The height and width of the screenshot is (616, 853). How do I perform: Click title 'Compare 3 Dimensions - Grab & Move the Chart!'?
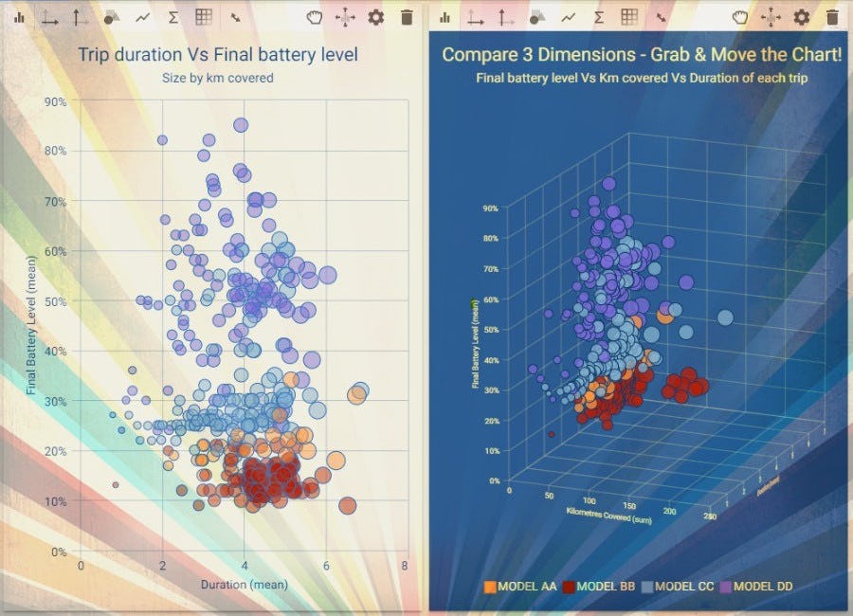642,54
